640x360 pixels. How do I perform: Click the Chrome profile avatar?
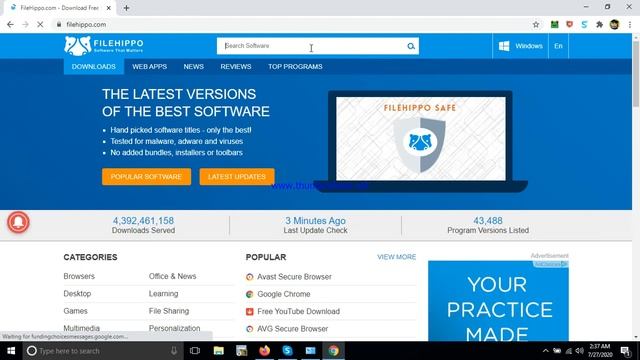click(x=614, y=24)
